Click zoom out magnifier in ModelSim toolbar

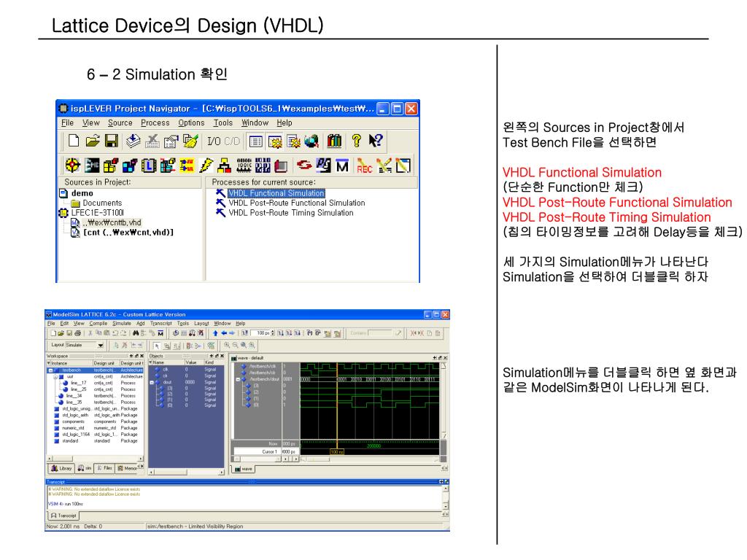235,345
